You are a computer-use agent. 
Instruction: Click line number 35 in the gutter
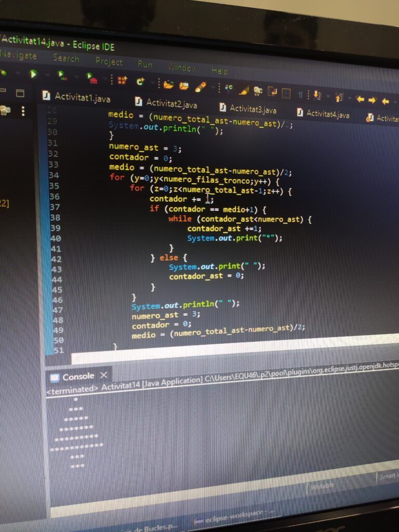(54, 186)
